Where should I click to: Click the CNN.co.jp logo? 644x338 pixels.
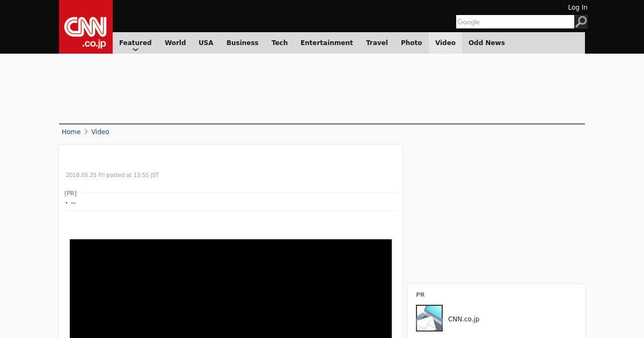click(x=86, y=27)
